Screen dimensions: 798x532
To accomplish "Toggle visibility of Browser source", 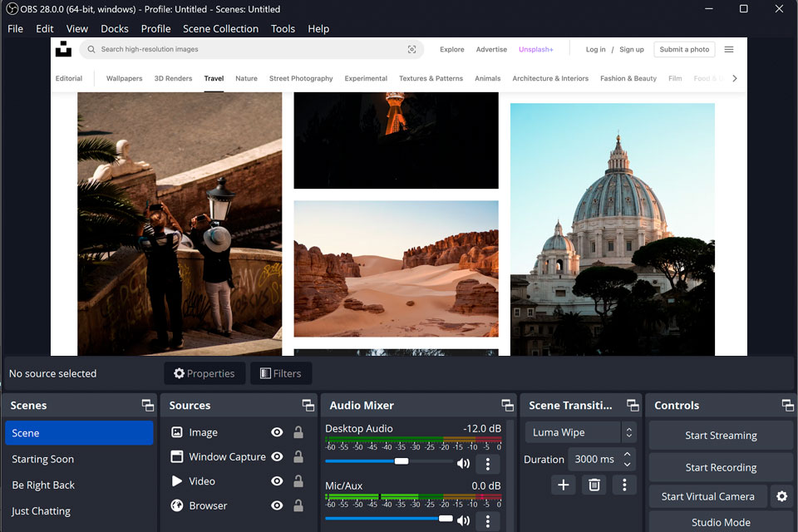I will coord(277,505).
